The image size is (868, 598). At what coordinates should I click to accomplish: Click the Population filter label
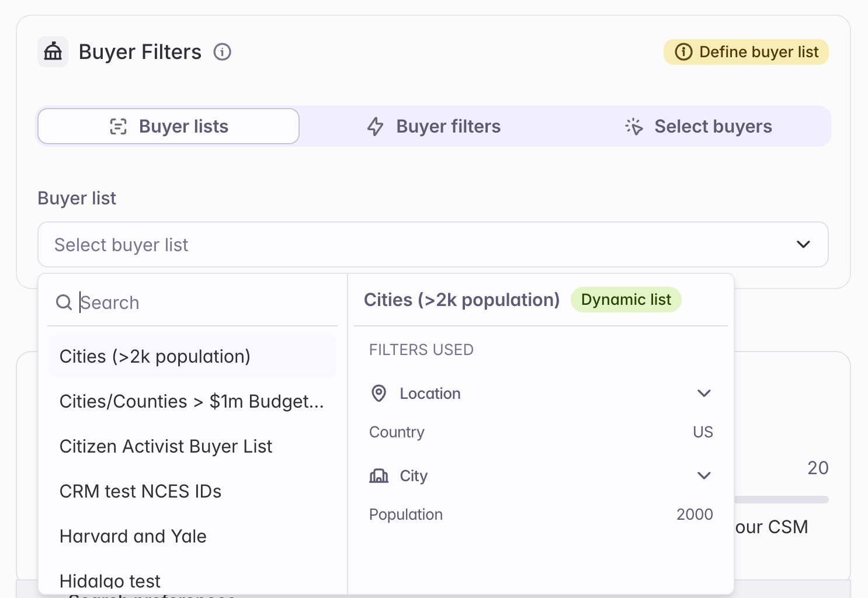point(406,514)
